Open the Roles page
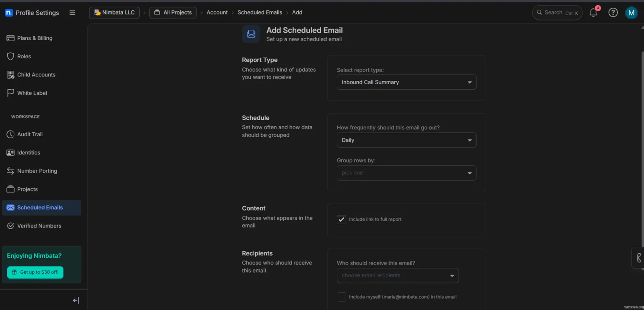The width and height of the screenshot is (644, 310). click(x=41, y=56)
